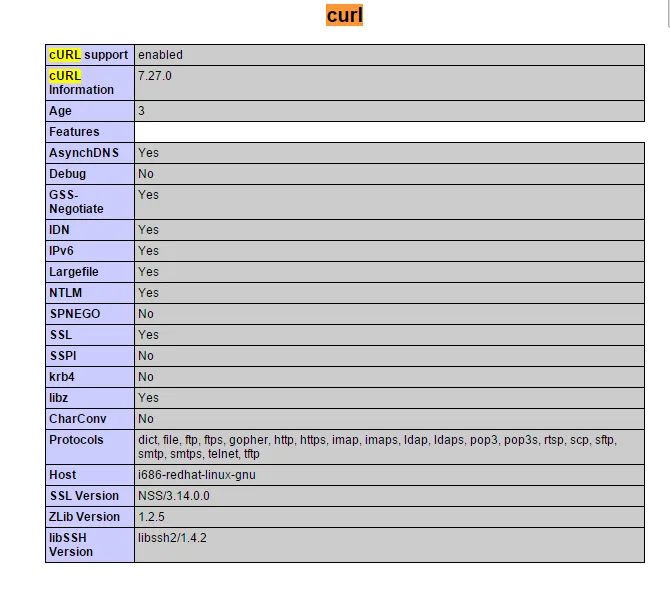
Task: Click the 'libSSH Version' label
Action: (71, 545)
